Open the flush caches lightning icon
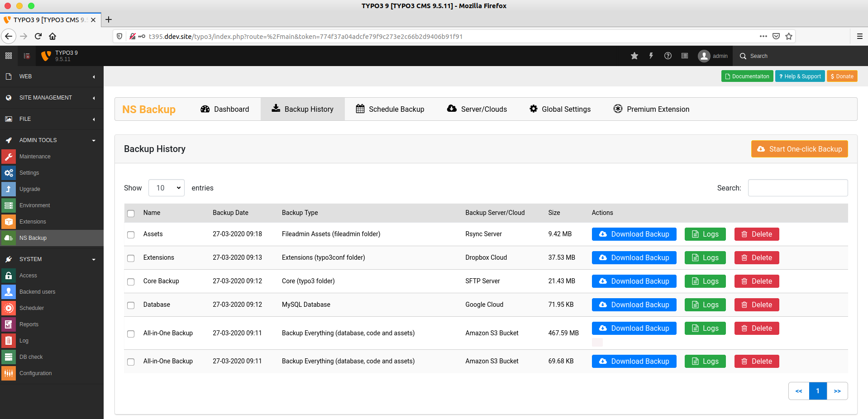Viewport: 868px width, 419px height. 651,56
